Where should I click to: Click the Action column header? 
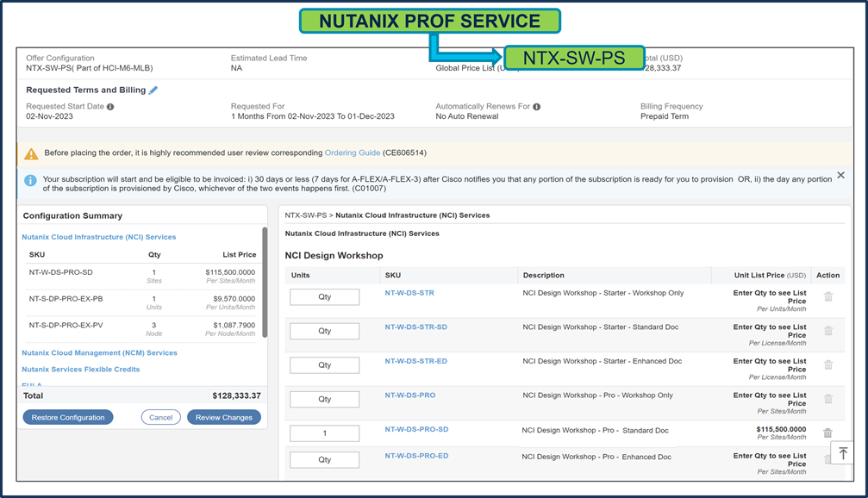point(827,275)
